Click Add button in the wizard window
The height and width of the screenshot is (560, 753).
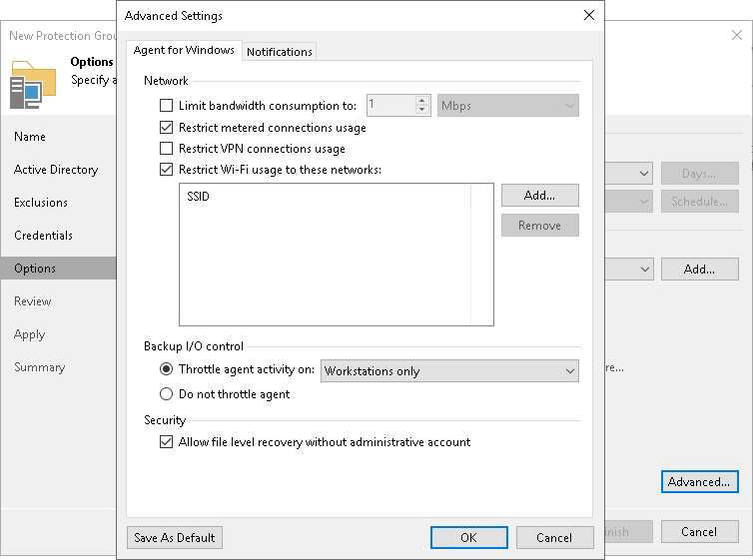click(700, 270)
